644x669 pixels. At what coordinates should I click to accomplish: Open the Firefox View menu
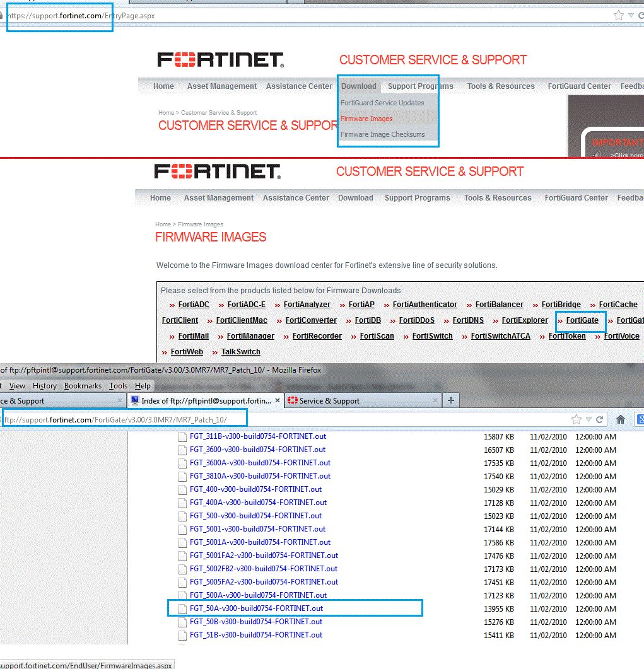[x=17, y=386]
